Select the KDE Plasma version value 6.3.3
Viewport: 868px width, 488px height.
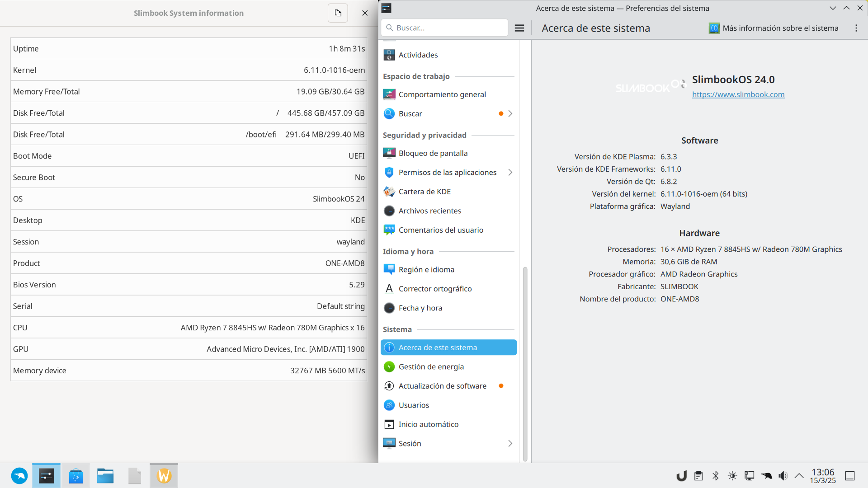[669, 157]
